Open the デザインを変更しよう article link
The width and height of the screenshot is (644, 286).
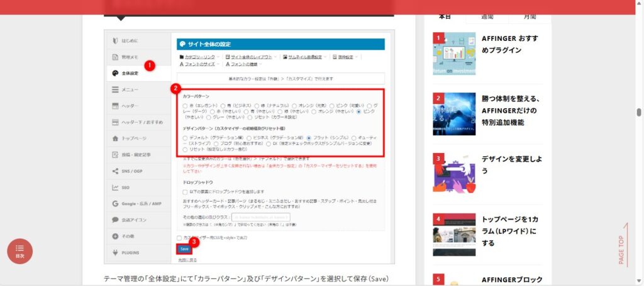510,165
